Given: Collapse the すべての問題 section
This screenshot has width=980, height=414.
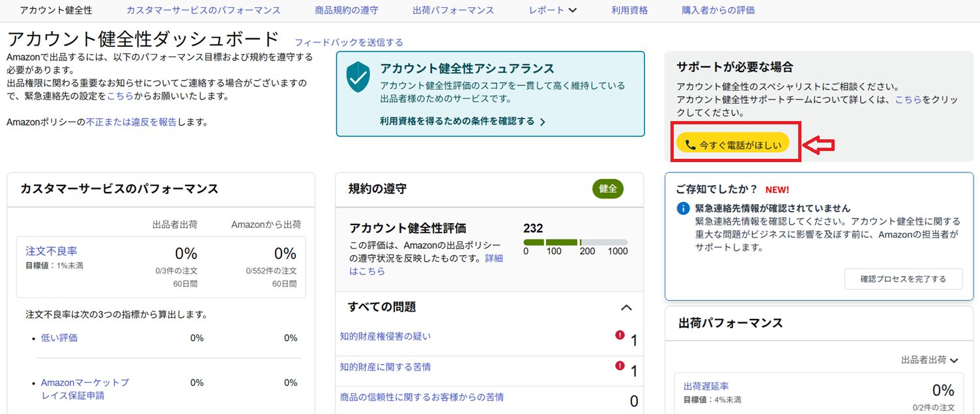Looking at the screenshot, I should pos(626,307).
